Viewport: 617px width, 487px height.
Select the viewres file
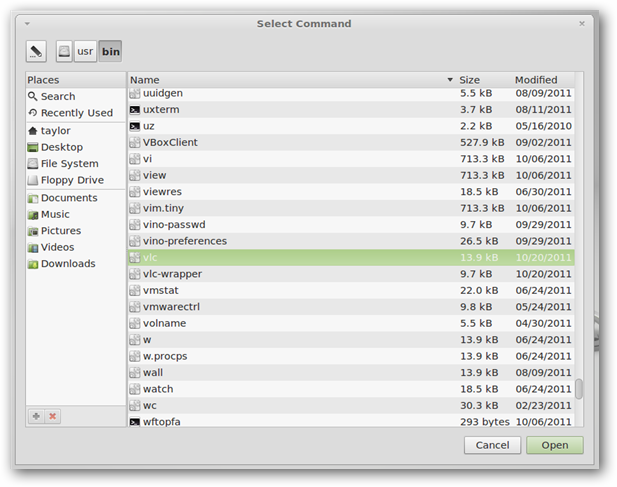coord(351,192)
